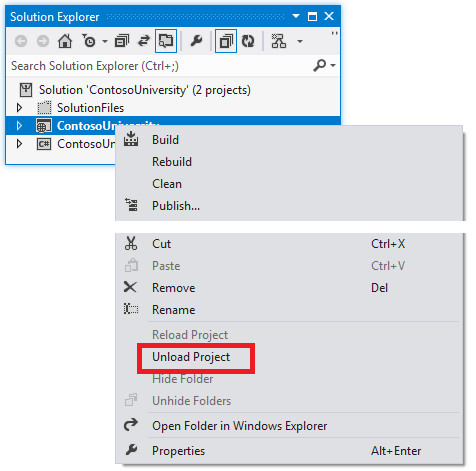
Task: Choose Open Folder in Windows Explorer
Action: 240,426
